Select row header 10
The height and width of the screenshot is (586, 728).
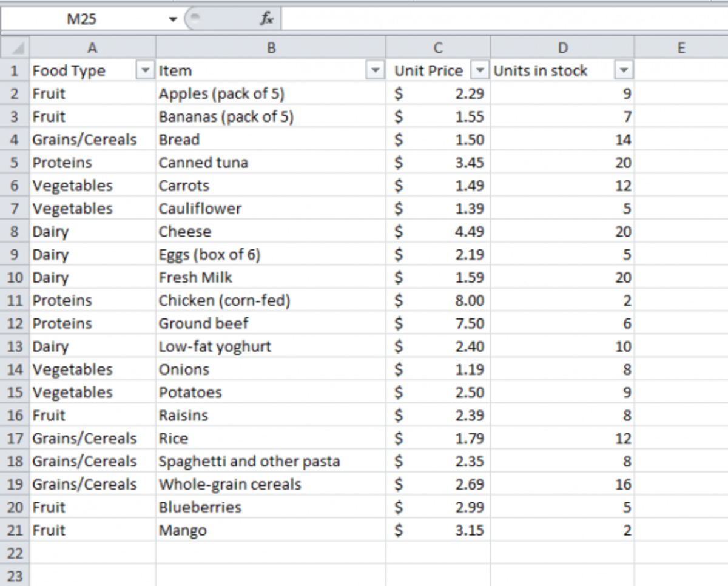point(16,277)
